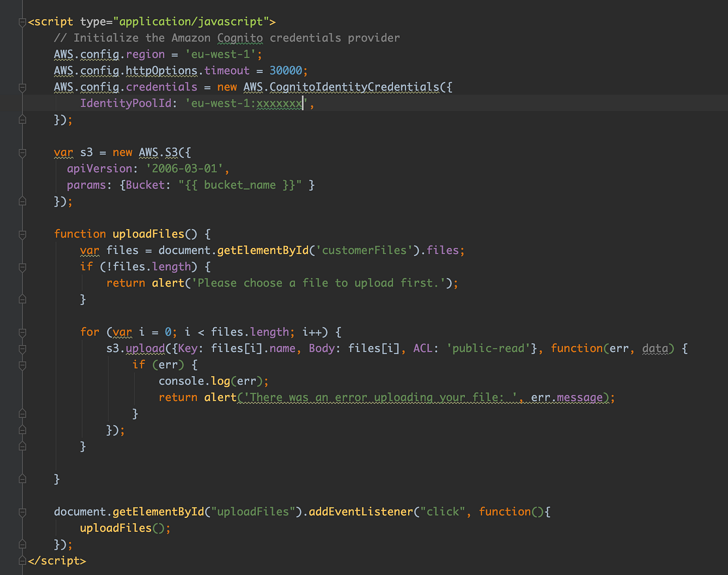Screen dimensions: 728x575
Task: Collapse the click event listener callback
Action: click(22, 512)
